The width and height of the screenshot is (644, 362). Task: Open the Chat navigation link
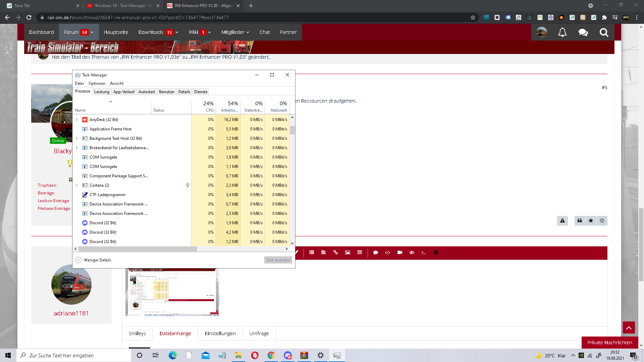[x=265, y=32]
